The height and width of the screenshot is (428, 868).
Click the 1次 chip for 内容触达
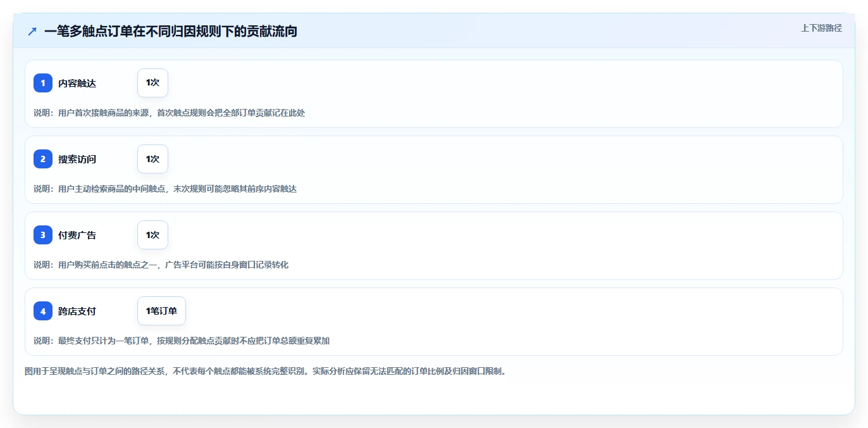click(x=152, y=83)
